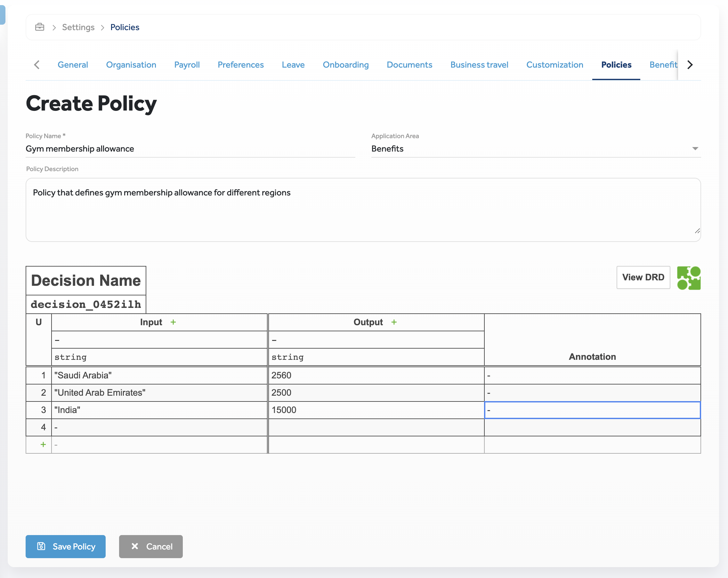Click the Policies breadcrumb link
Viewport: 728px width, 578px height.
tap(125, 27)
